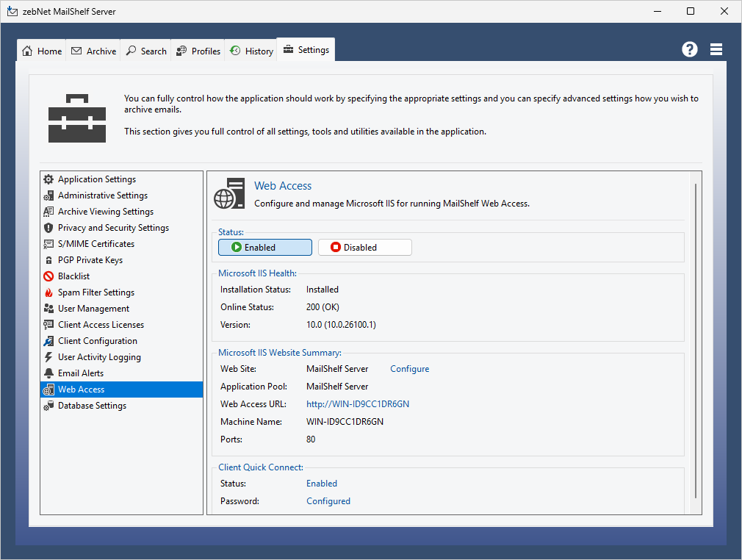Click the User Activity Logging bolt icon

[48, 357]
